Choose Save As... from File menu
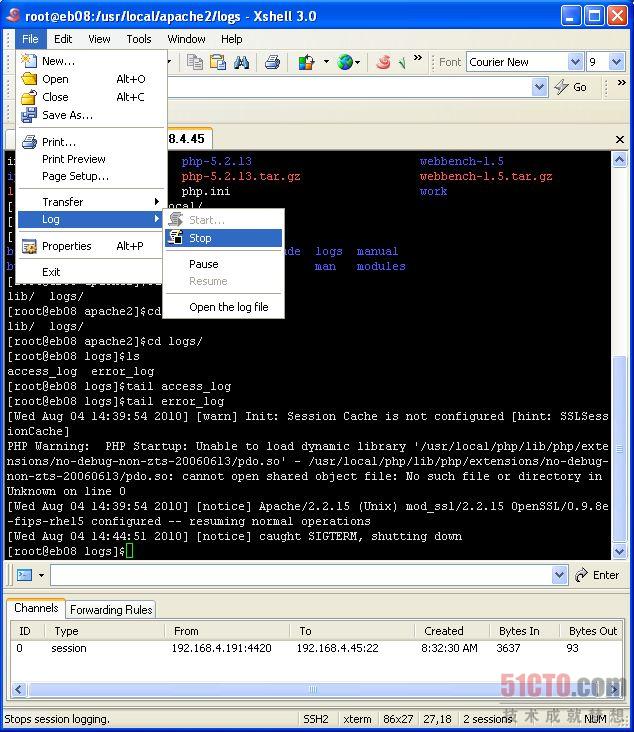 click(92, 115)
